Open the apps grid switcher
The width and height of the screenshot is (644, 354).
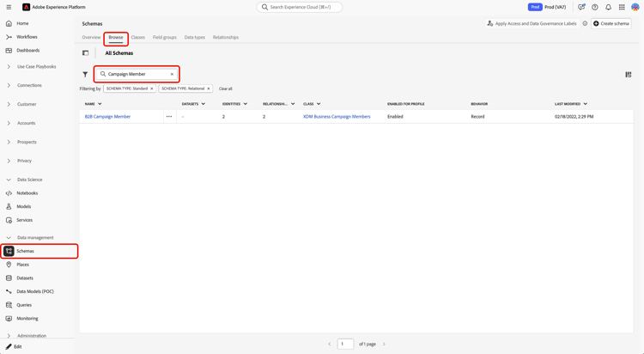[x=622, y=7]
